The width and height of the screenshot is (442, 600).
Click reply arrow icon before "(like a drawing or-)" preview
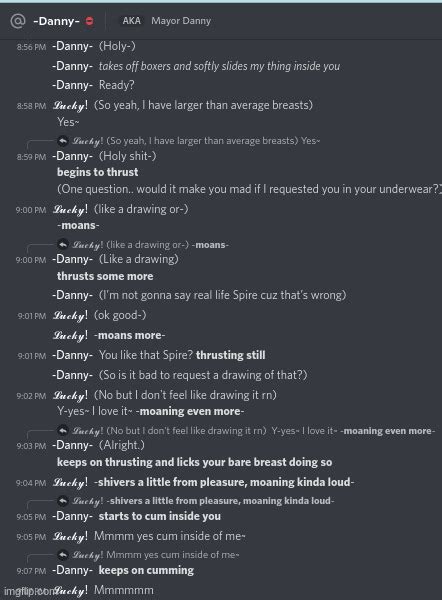63,245
